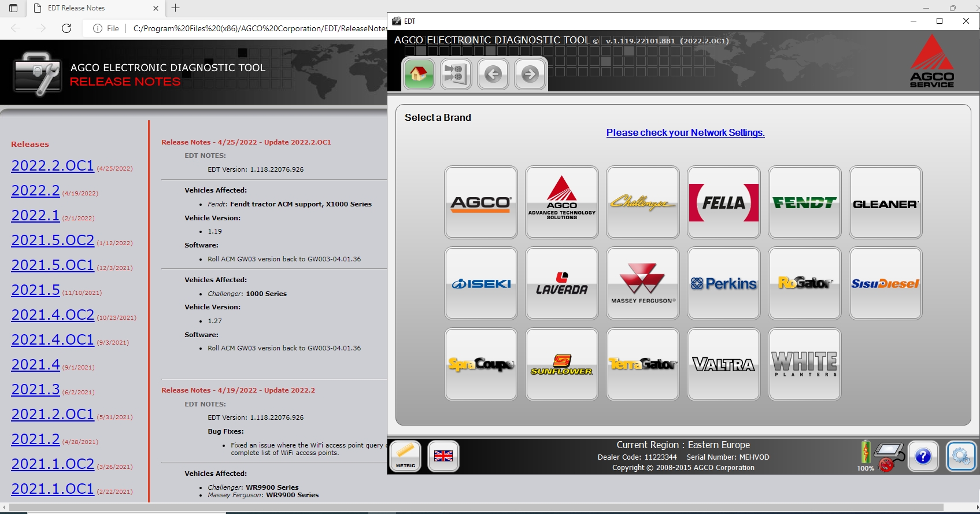The image size is (980, 514).
Task: Select the EDT Release Notes browser tab
Action: coord(95,8)
